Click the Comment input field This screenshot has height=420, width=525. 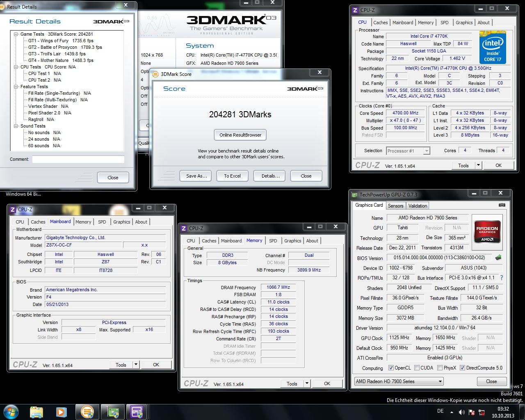click(x=78, y=159)
